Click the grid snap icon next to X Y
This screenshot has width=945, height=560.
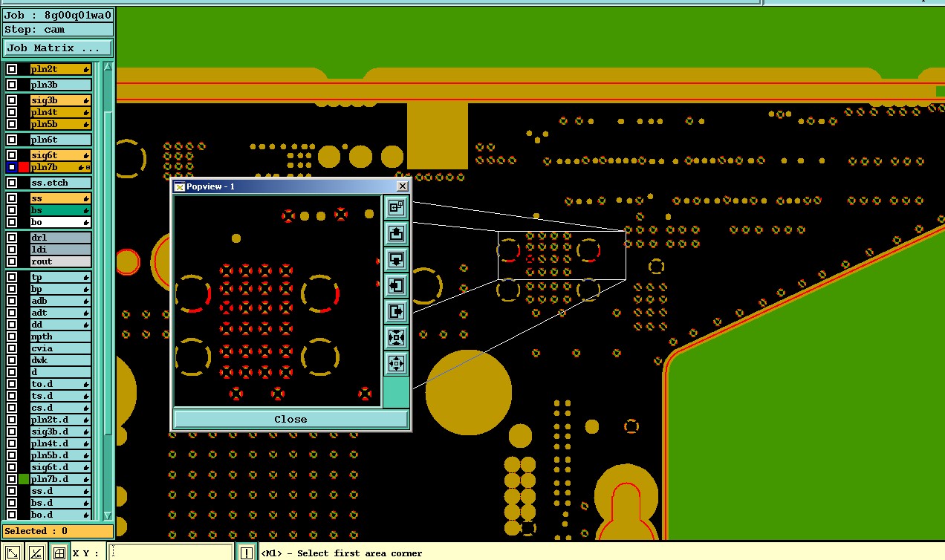59,553
